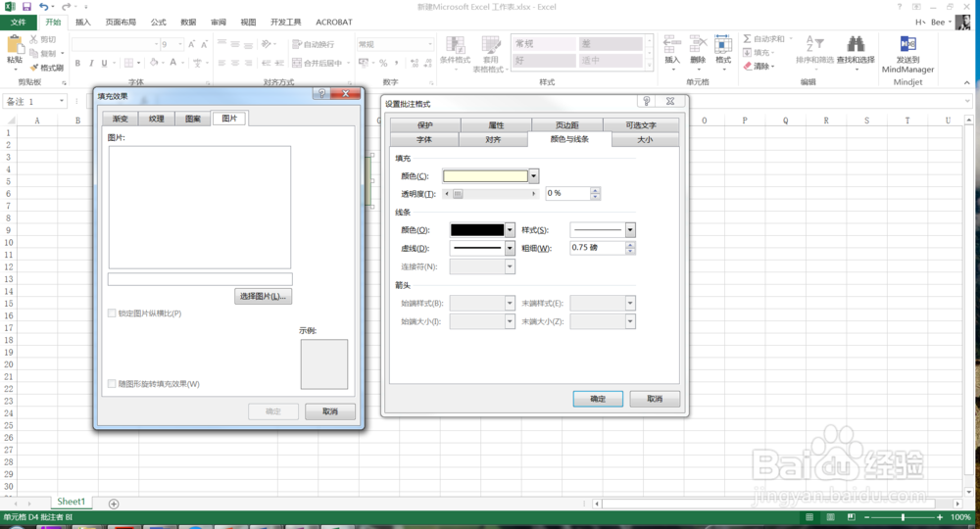Viewport: 980px width, 529px height.
Task: Click the transparency percent field
Action: click(567, 194)
